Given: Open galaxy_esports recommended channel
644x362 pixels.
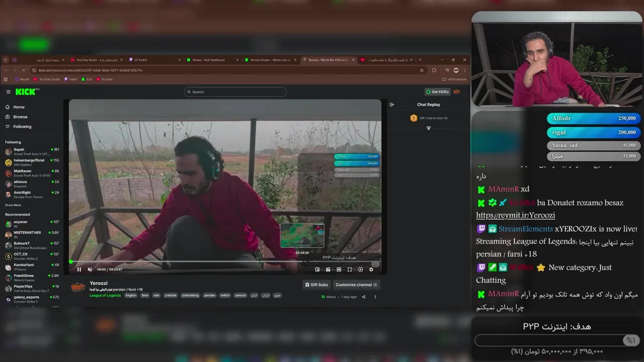Looking at the screenshot, I should tap(32, 299).
